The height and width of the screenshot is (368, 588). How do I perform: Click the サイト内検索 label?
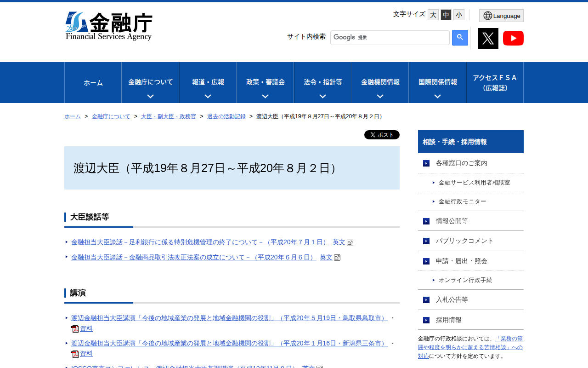tap(306, 37)
